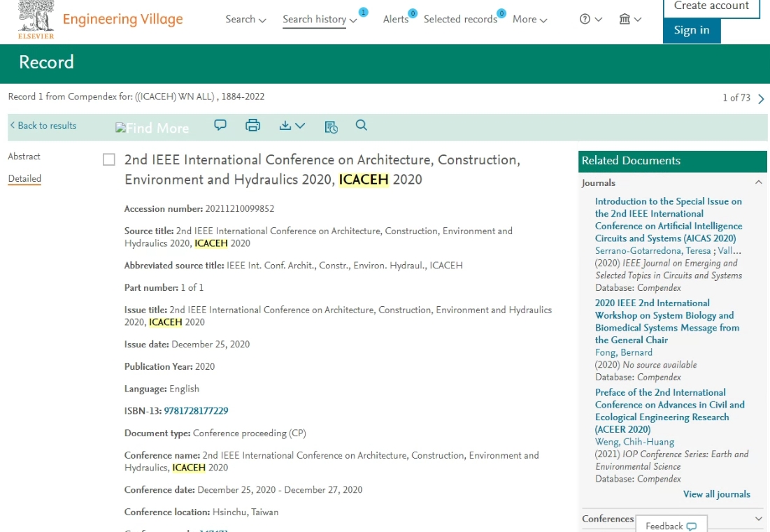This screenshot has height=532, width=770.
Task: Open the help question mark icon
Action: (x=585, y=19)
